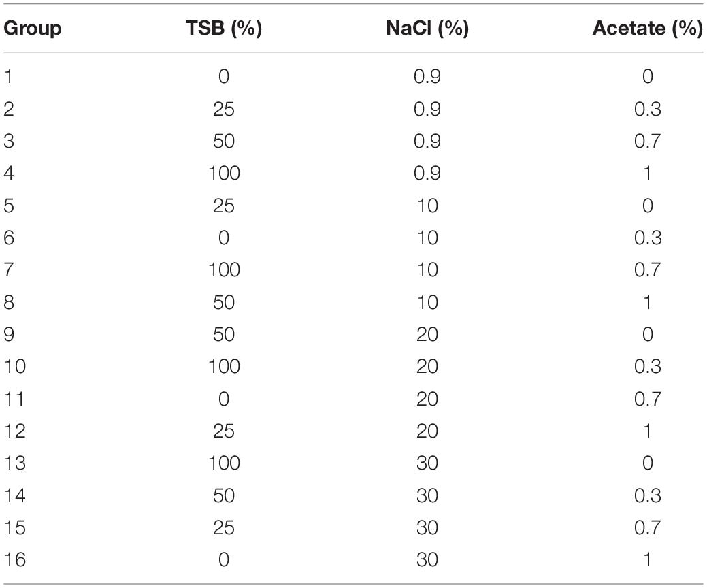Click the Group column header
Viewport: 707px width, 588px height.
(x=33, y=29)
